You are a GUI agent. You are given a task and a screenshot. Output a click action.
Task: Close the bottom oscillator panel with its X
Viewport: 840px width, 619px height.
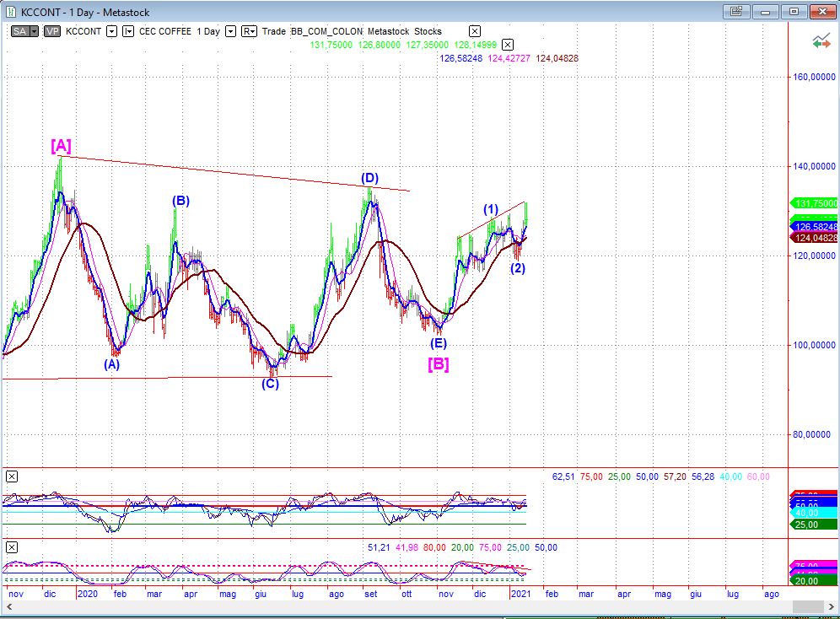click(x=11, y=547)
